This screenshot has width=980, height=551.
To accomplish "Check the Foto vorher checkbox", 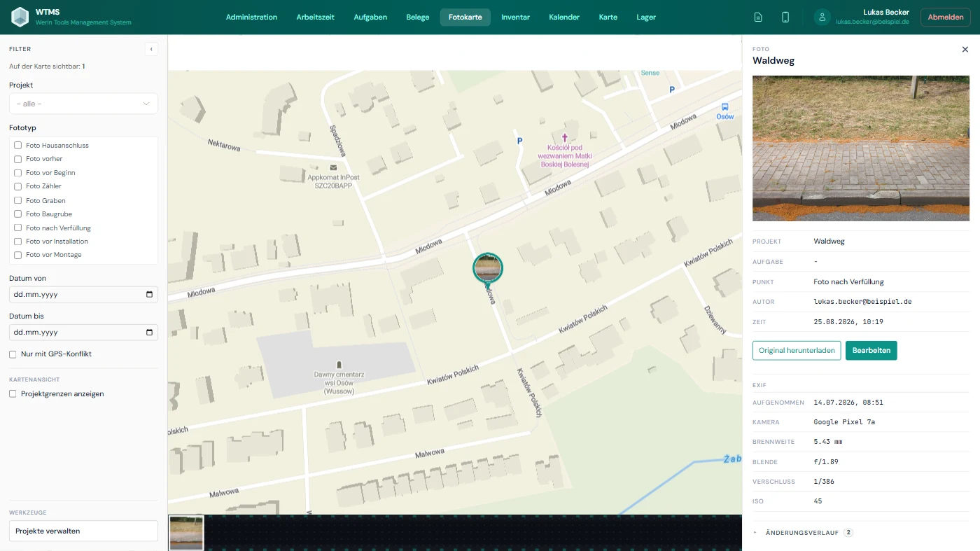I will tap(18, 159).
